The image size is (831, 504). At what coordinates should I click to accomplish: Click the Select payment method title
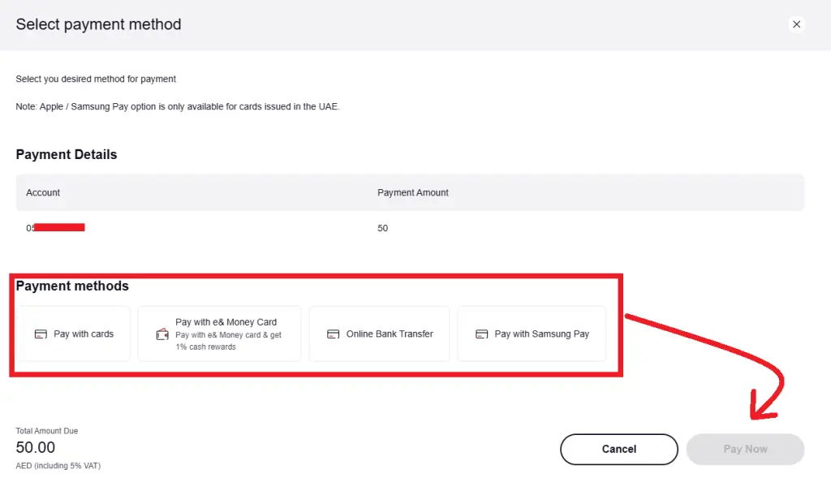point(97,24)
